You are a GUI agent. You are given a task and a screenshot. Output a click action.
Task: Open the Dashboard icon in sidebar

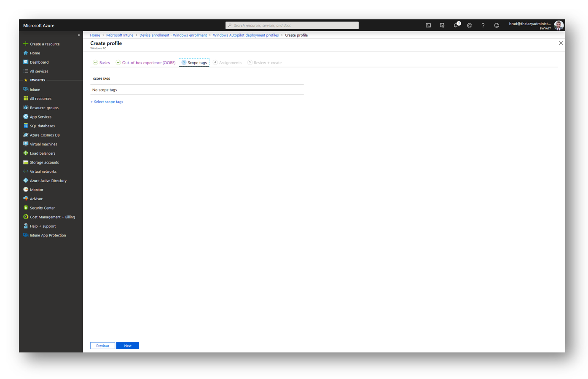[x=26, y=62]
